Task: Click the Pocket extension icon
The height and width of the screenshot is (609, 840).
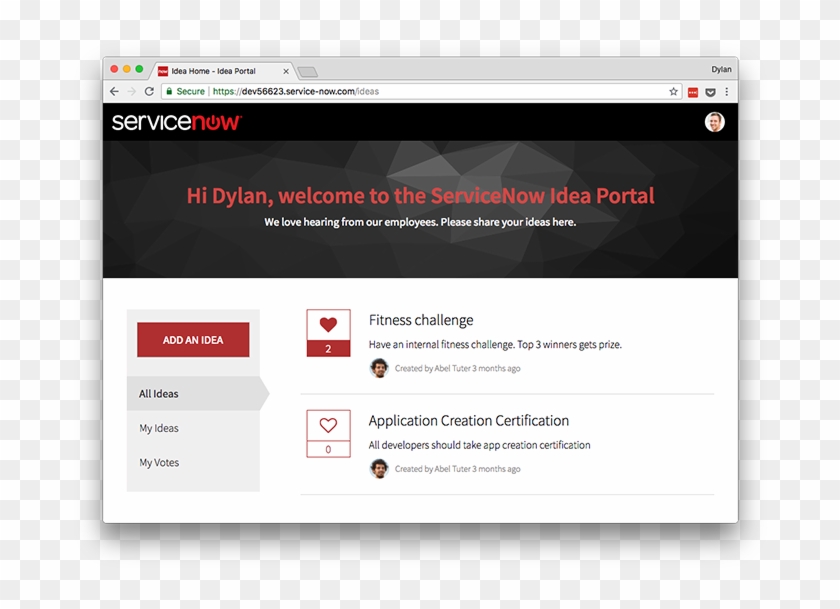Action: point(710,92)
